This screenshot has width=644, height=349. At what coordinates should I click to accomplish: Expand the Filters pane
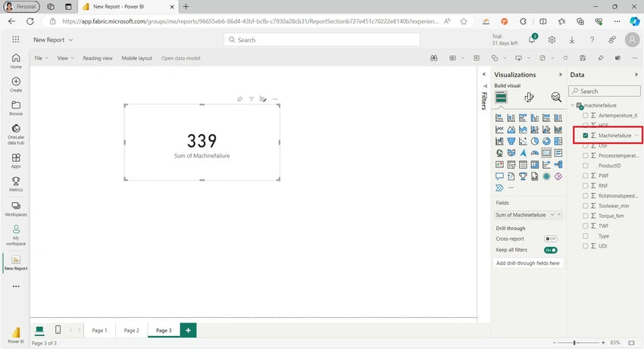pyautogui.click(x=484, y=74)
